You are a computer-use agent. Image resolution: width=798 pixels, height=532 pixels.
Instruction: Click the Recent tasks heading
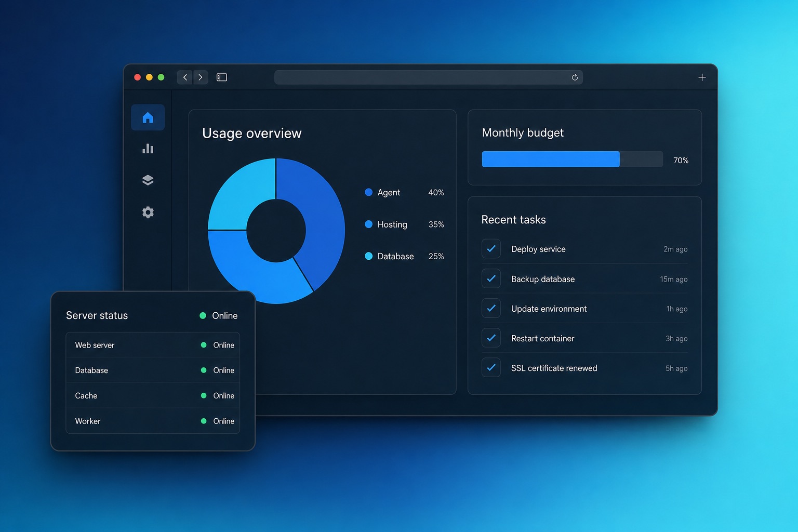pos(514,220)
